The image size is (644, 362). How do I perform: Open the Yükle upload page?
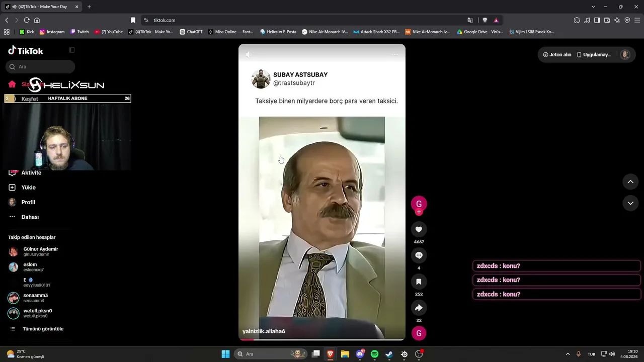coord(28,188)
